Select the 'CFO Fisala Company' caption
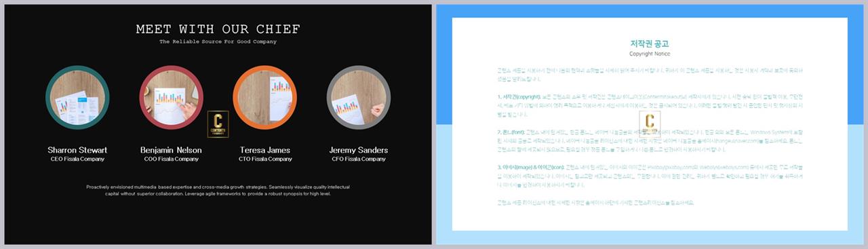This screenshot has height=249, width=868. pos(359,159)
